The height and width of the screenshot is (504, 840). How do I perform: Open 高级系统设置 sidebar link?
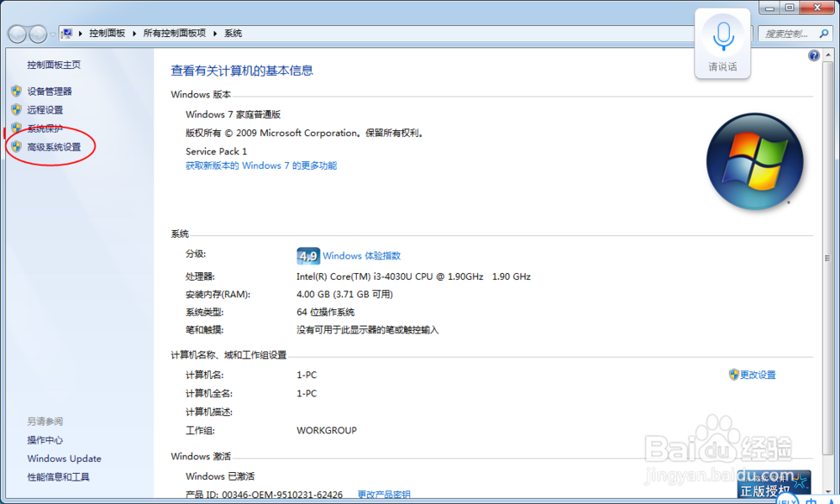click(x=54, y=147)
